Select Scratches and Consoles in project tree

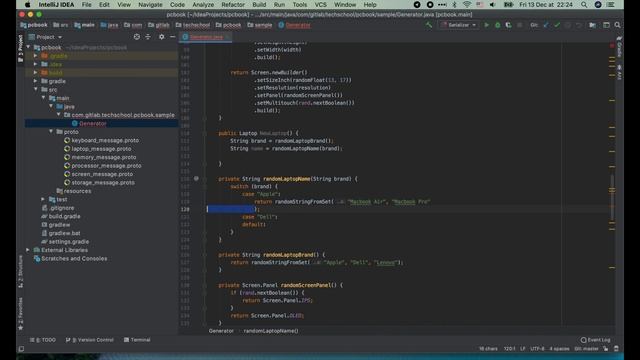click(x=74, y=258)
